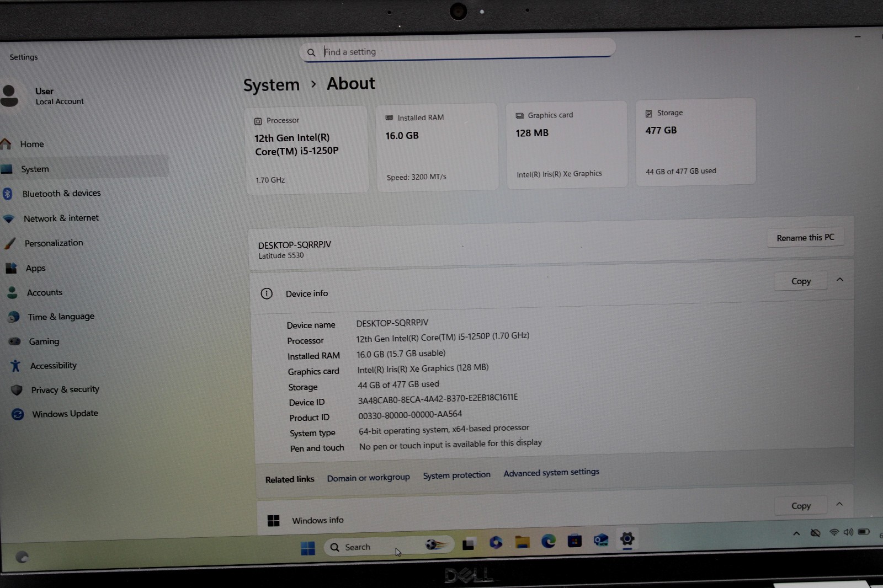Click the Home house sidebar icon

tap(6, 145)
